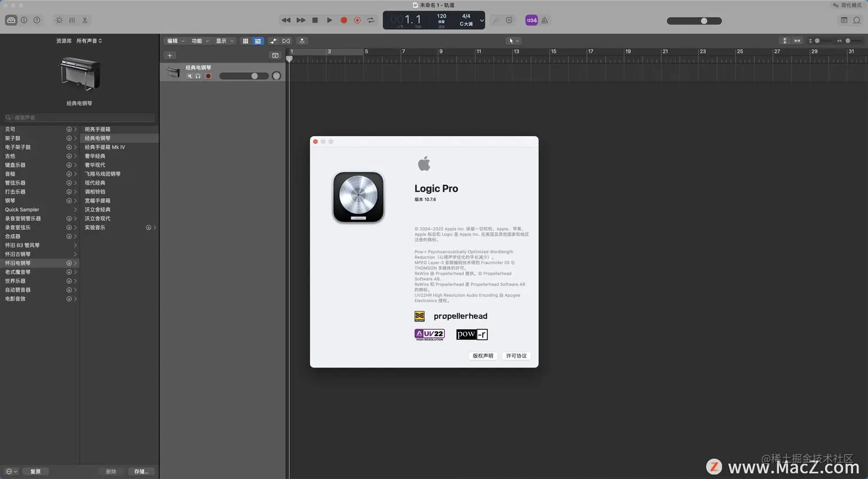The height and width of the screenshot is (479, 868).
Task: Show Smart Controls dial button
Action: pos(59,20)
